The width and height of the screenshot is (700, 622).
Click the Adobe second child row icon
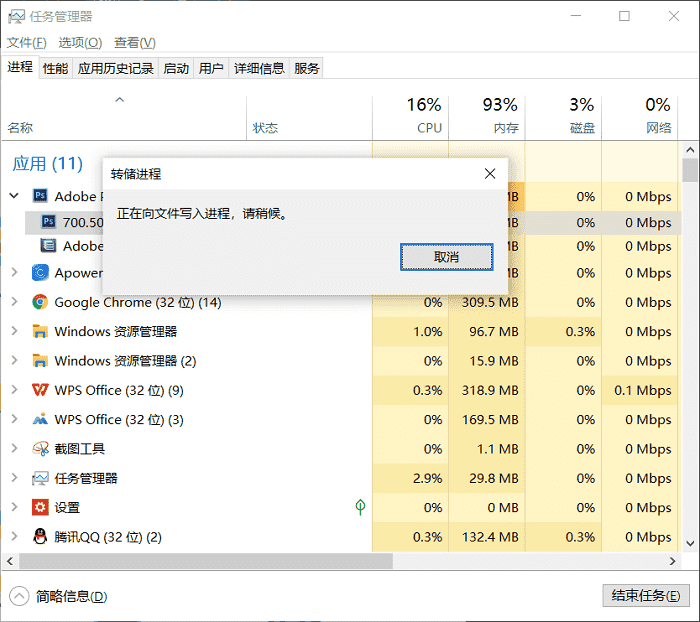coord(48,246)
